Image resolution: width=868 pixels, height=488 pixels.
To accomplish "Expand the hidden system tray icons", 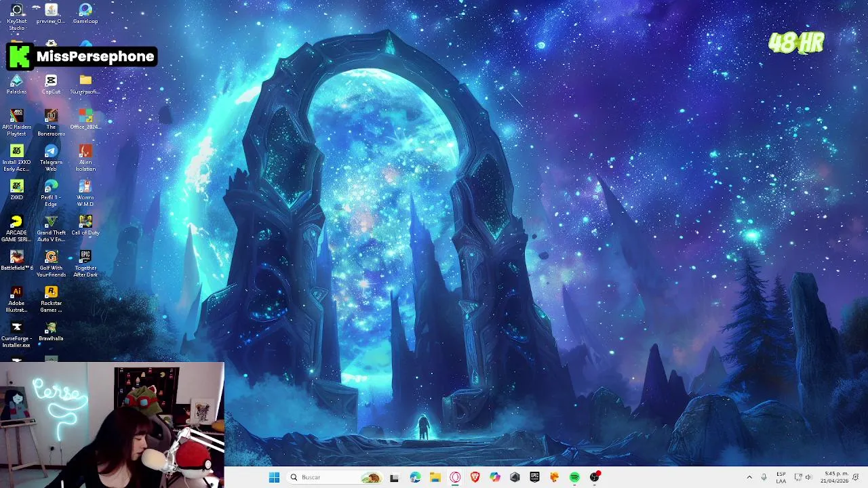I will 749,477.
